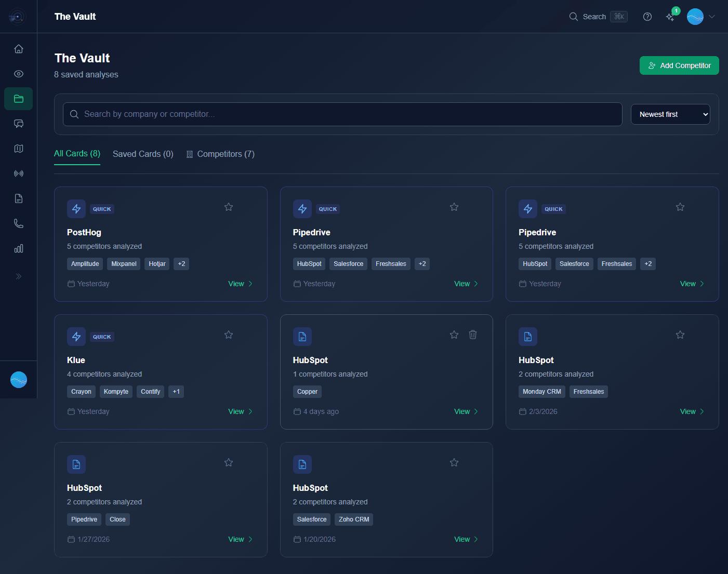Click the help question mark icon

click(647, 17)
